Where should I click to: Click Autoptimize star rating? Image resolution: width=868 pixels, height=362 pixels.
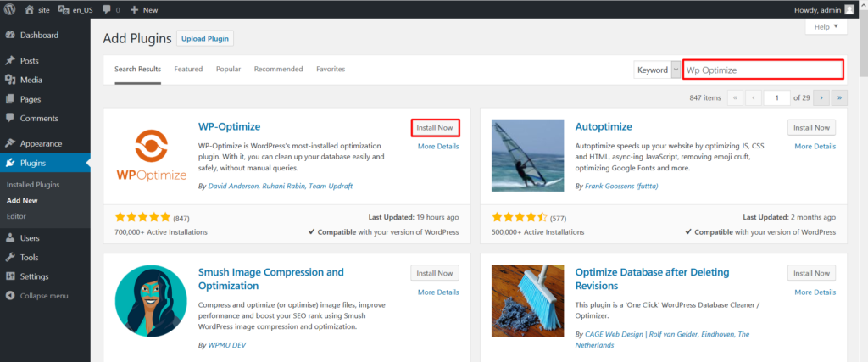(520, 217)
